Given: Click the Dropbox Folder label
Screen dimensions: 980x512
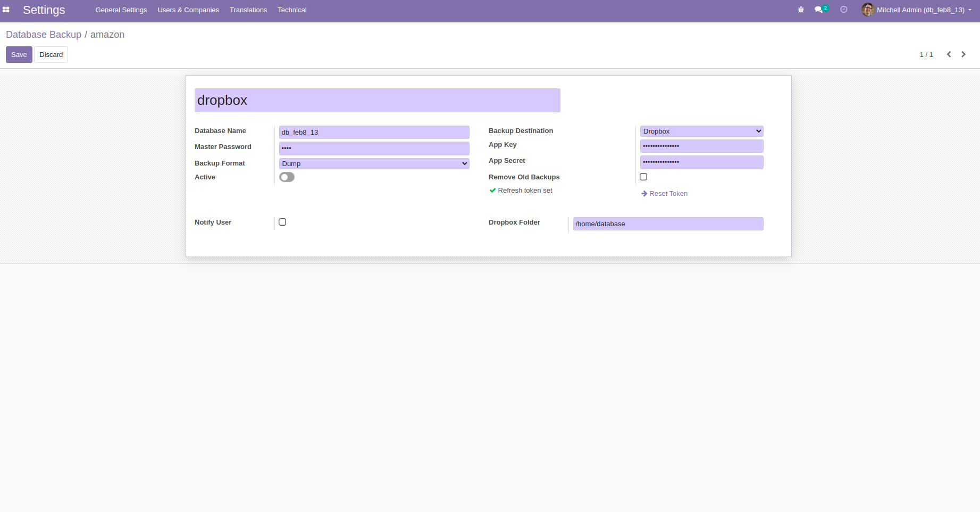Looking at the screenshot, I should click(514, 222).
